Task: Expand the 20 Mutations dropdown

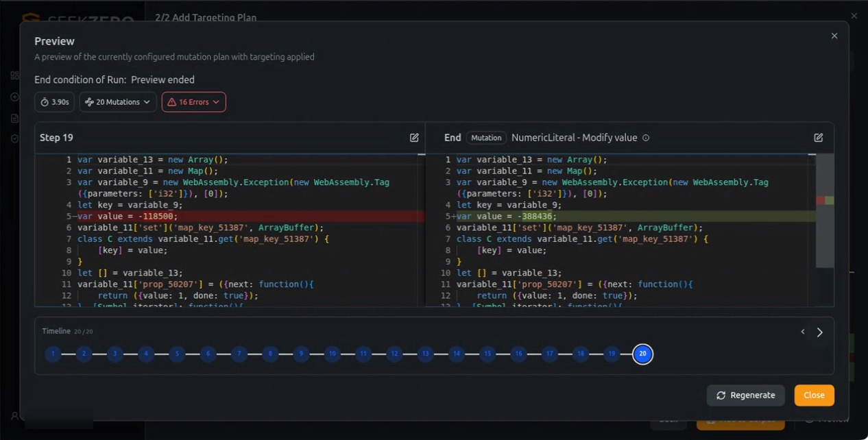Action: click(x=118, y=102)
